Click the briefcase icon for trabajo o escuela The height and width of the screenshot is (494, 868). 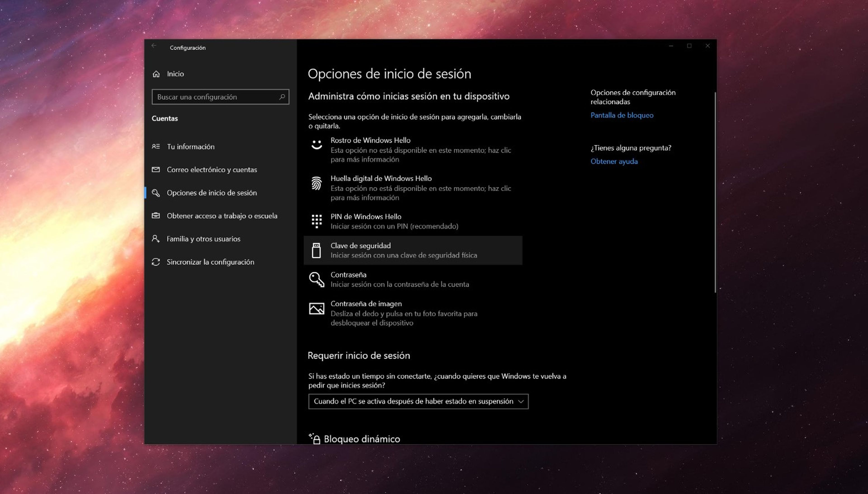pyautogui.click(x=156, y=215)
